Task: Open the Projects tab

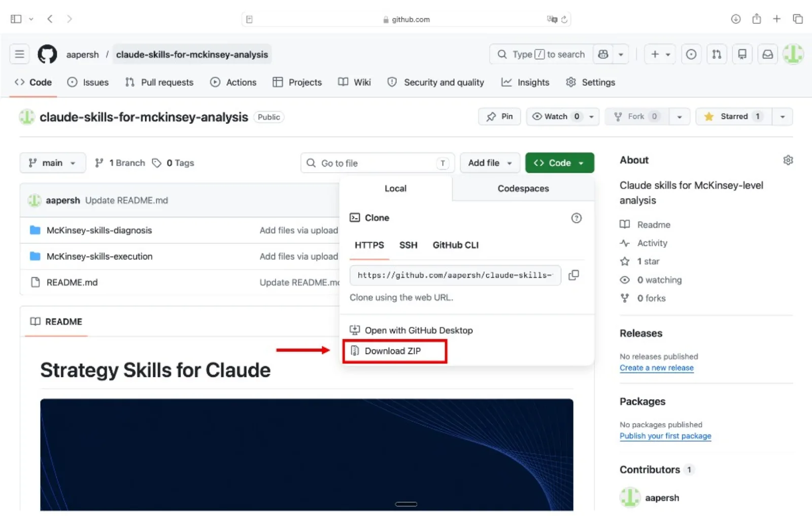Action: click(297, 82)
